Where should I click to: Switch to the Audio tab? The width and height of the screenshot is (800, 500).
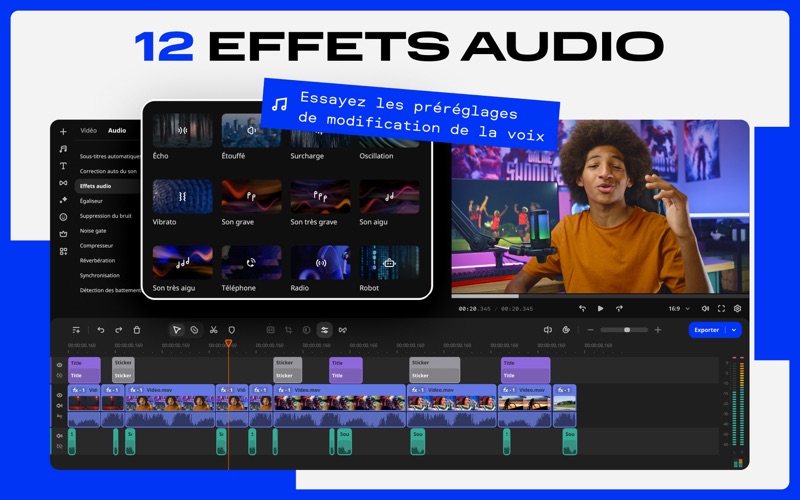pyautogui.click(x=117, y=131)
